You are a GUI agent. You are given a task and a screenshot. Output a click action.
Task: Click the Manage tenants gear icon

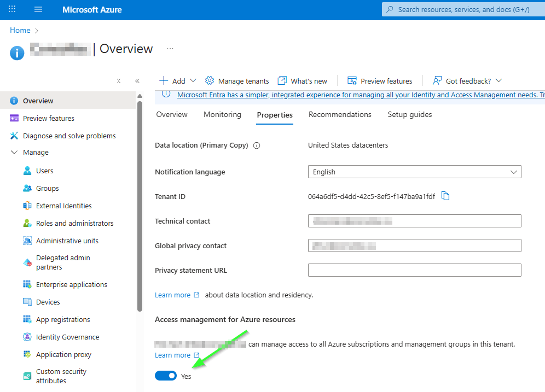pyautogui.click(x=209, y=80)
